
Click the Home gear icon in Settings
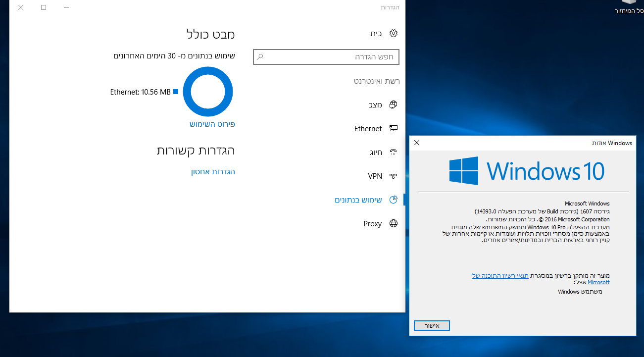394,33
